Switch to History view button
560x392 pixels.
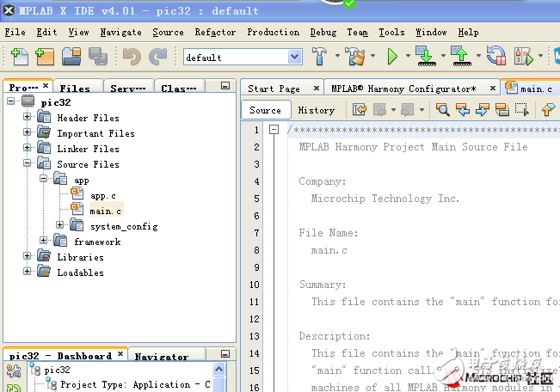(x=316, y=110)
